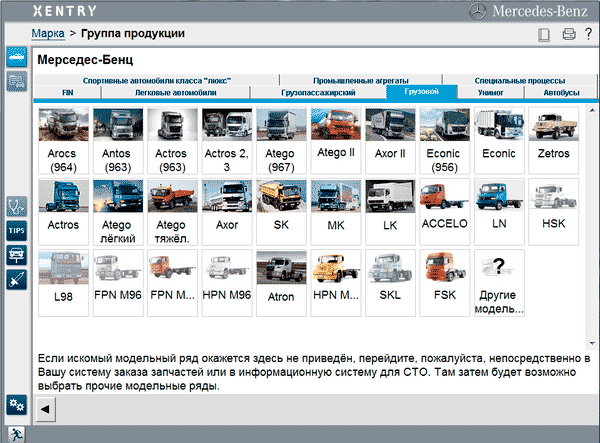Switch to Грузопассажирский tab

click(x=318, y=93)
